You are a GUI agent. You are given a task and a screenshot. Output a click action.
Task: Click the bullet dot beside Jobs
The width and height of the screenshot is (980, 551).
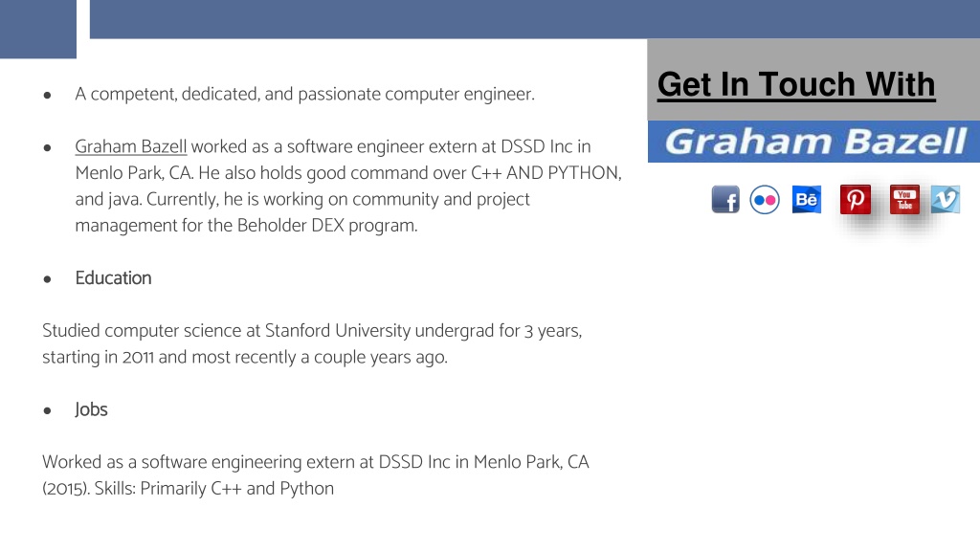(x=48, y=410)
